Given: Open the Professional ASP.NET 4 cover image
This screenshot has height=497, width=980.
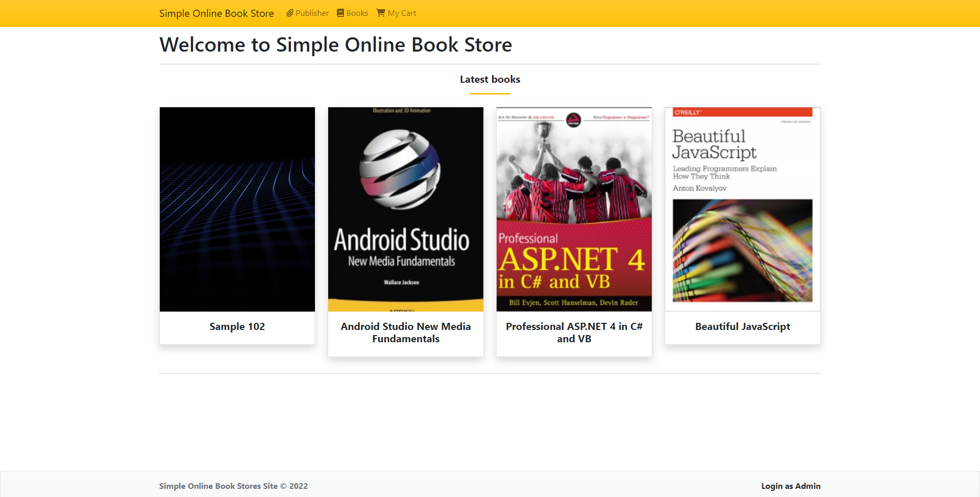Looking at the screenshot, I should [574, 209].
